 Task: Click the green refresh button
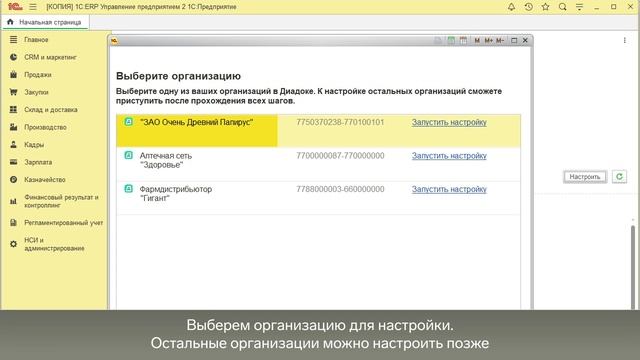coord(619,177)
